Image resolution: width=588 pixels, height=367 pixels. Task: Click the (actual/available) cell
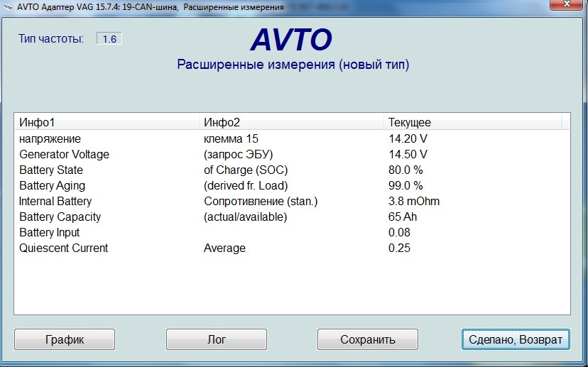[x=245, y=217]
